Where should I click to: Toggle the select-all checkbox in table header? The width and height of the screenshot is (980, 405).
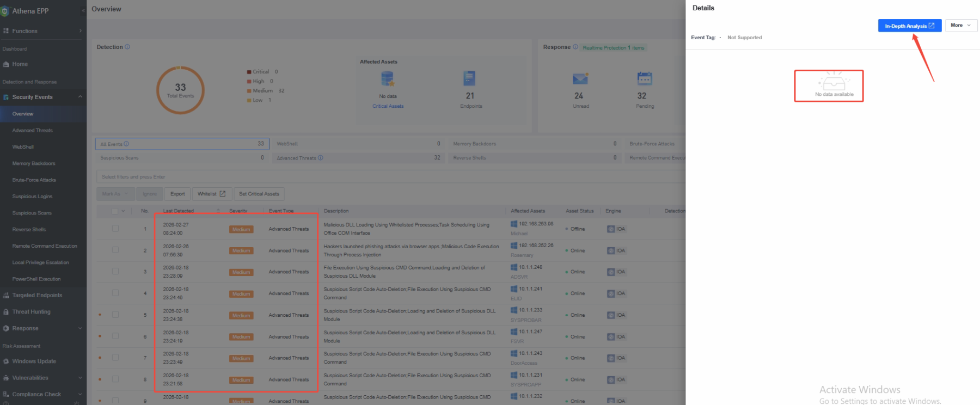click(x=115, y=211)
